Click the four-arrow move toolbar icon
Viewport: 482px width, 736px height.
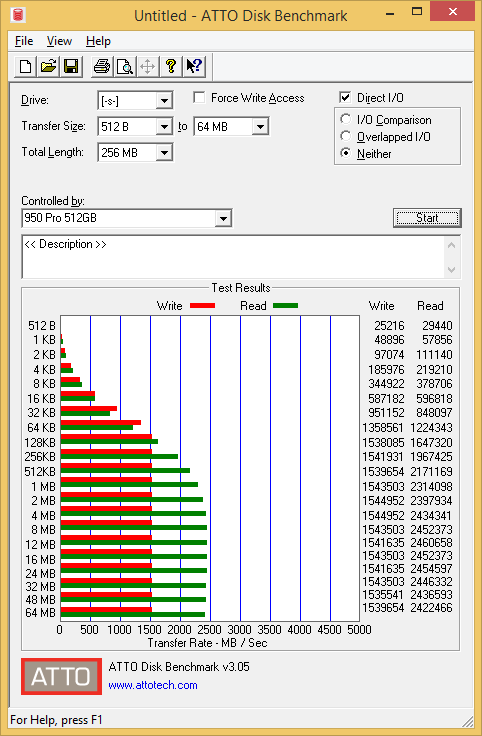point(147,66)
